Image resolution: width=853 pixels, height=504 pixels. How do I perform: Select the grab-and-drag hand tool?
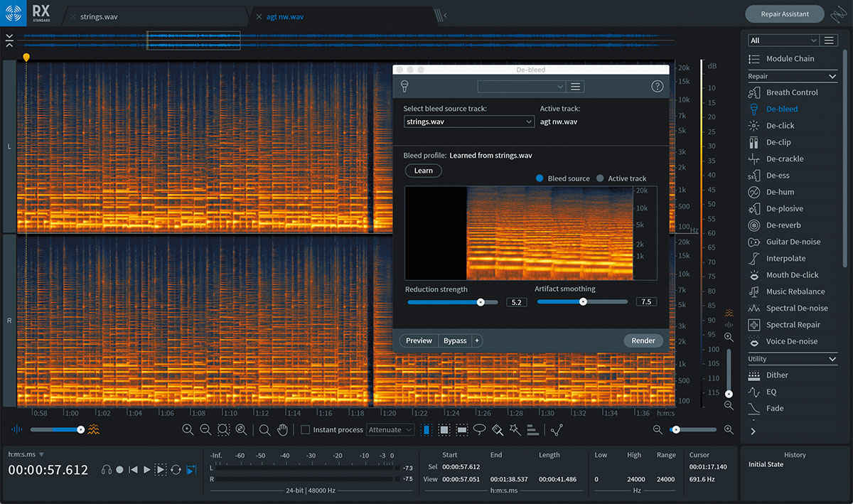pyautogui.click(x=282, y=429)
